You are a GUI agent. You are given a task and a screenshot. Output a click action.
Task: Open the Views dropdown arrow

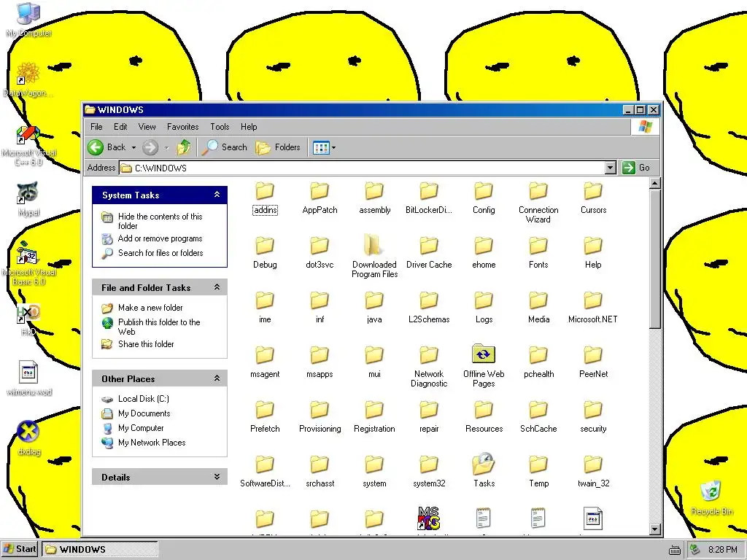333,147
